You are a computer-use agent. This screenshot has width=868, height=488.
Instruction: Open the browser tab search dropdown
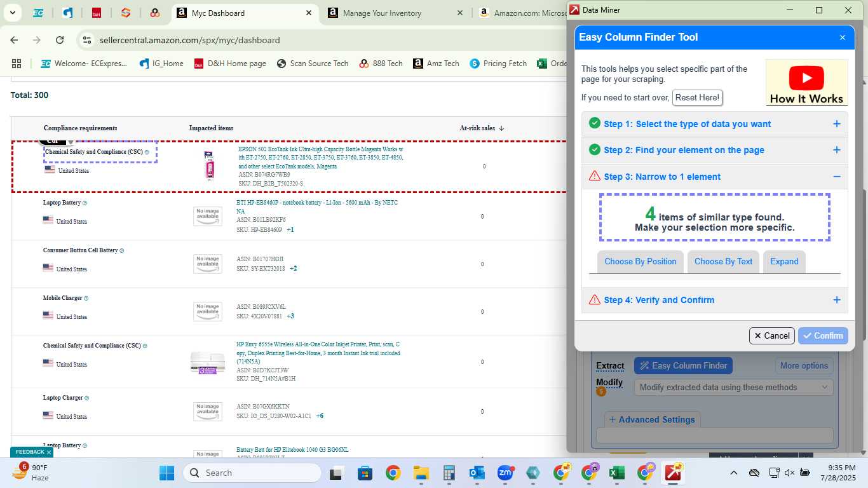(x=12, y=13)
